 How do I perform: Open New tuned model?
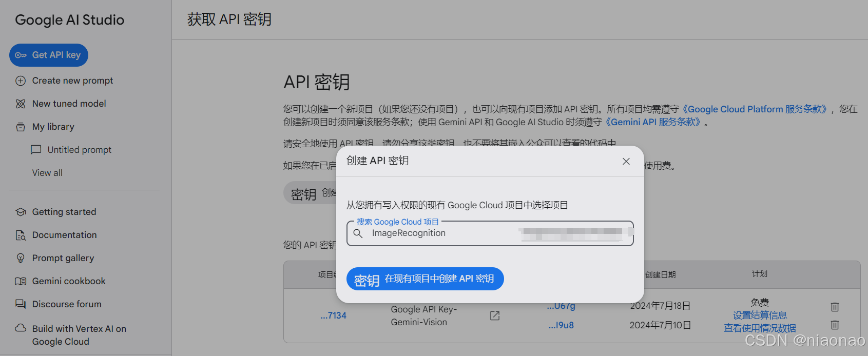pyautogui.click(x=69, y=104)
